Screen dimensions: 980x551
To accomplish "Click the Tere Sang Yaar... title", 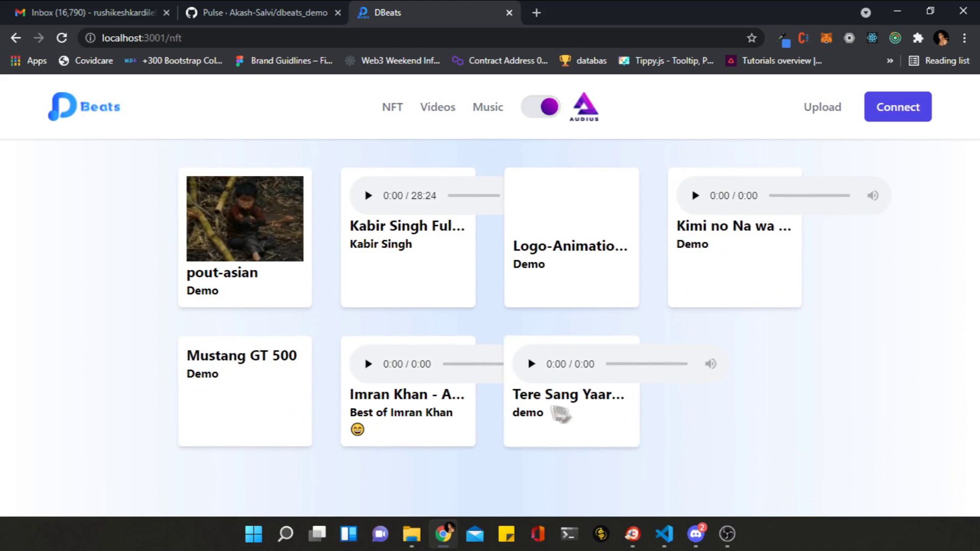I will pos(569,394).
